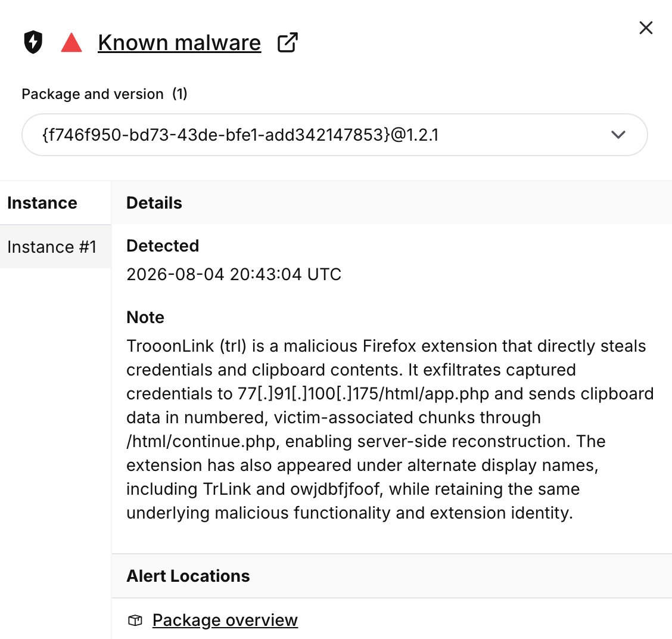Click the (1) package count
This screenshot has width=672, height=639.
pyautogui.click(x=180, y=94)
